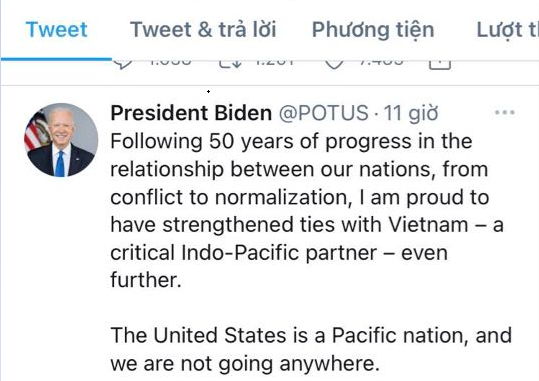
Task: Like the previous tweet via heart icon
Action: [334, 64]
